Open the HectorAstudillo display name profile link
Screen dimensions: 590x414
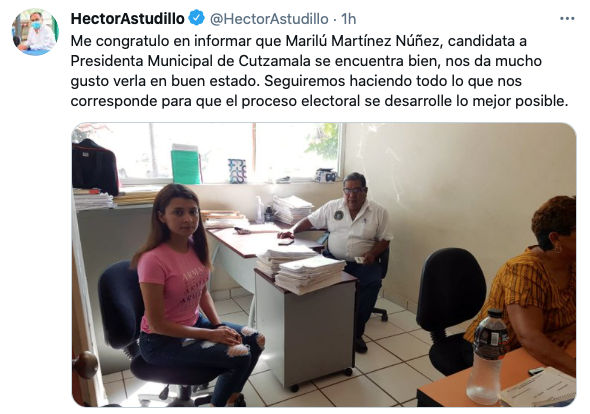[128, 18]
